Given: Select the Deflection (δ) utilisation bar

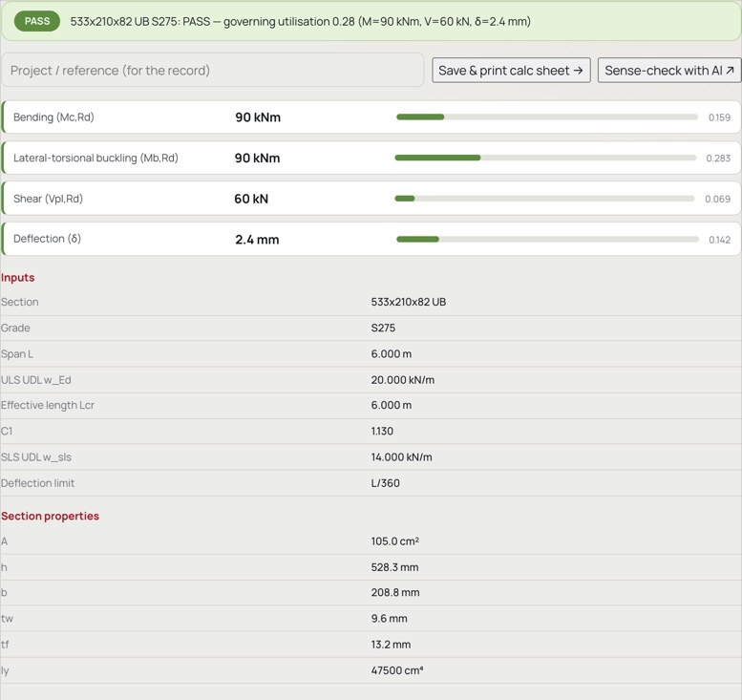Looking at the screenshot, I should 547,239.
